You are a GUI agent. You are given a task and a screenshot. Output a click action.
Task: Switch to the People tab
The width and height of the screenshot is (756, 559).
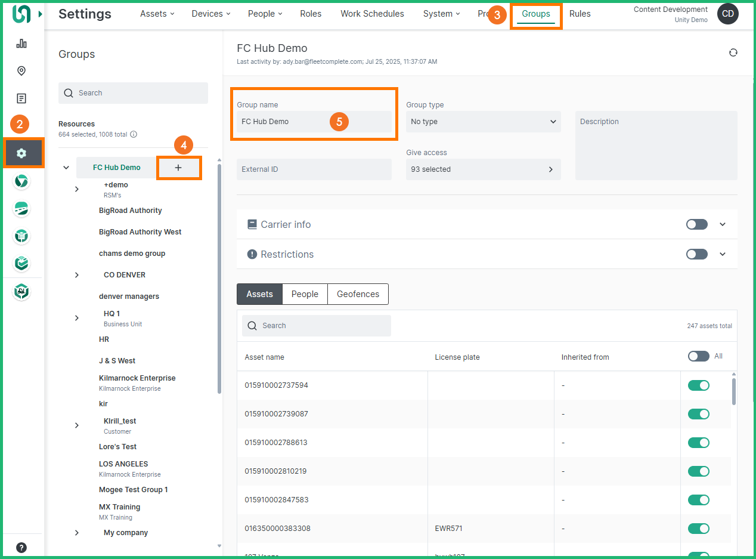coord(305,294)
